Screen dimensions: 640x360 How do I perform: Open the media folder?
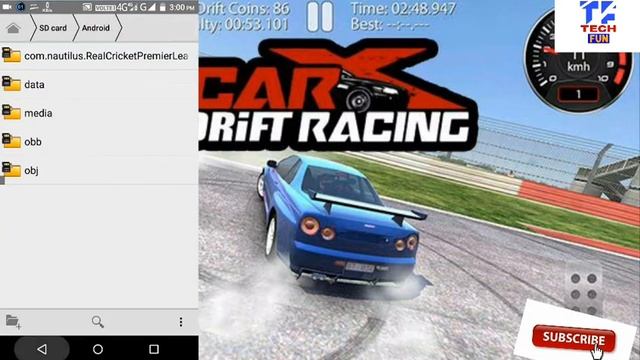click(x=99, y=113)
